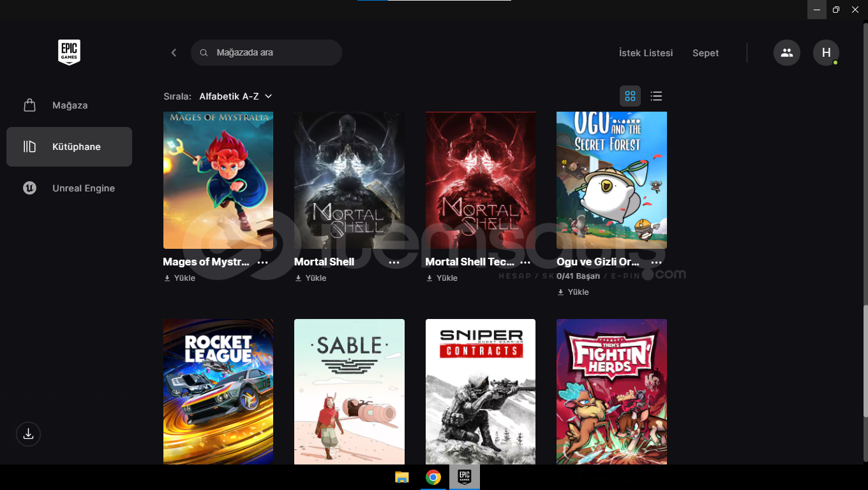Screen dimensions: 868x490
Task: Open the gray Mortal Shell cover
Action: tap(349, 180)
